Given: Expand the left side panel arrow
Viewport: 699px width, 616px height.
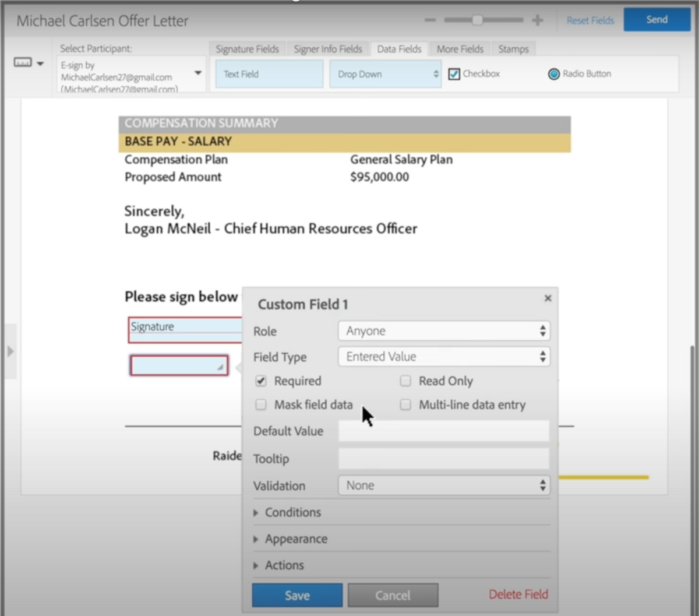Looking at the screenshot, I should pyautogui.click(x=10, y=351).
